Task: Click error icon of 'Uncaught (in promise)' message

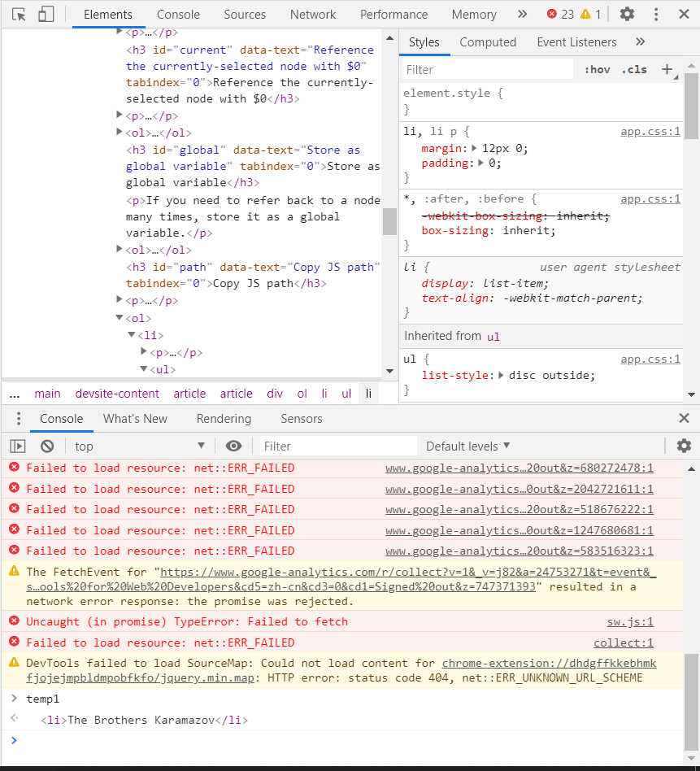Action: tap(15, 621)
